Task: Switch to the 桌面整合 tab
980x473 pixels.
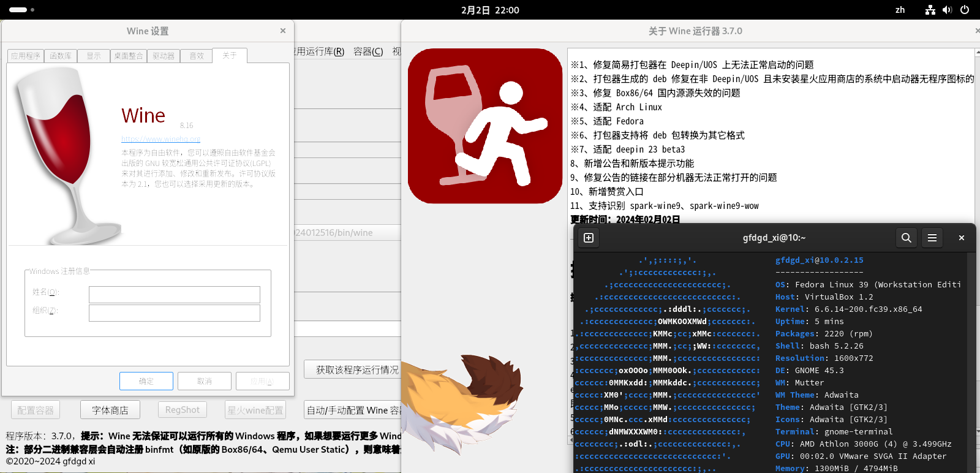Action: pos(129,56)
